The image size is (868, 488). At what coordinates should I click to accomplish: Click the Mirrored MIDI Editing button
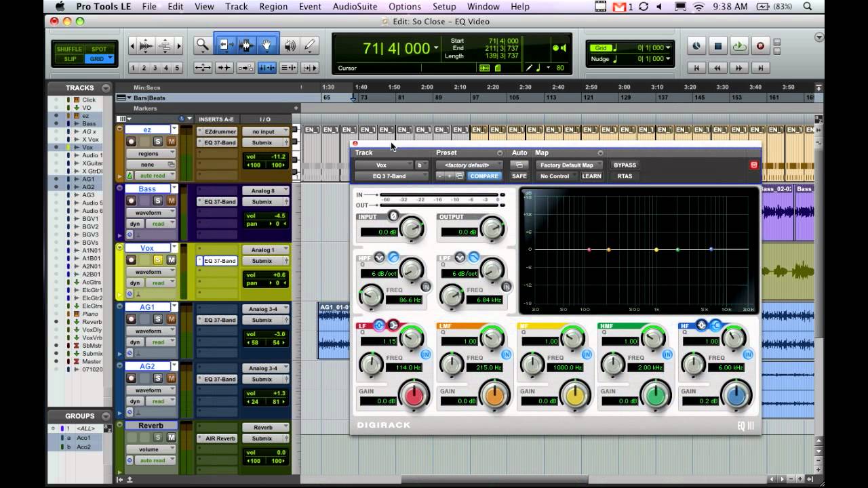tap(245, 68)
